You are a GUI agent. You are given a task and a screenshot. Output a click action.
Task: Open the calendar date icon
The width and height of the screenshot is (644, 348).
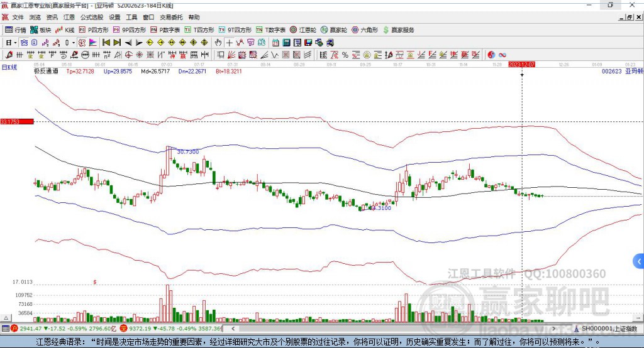tap(275, 43)
